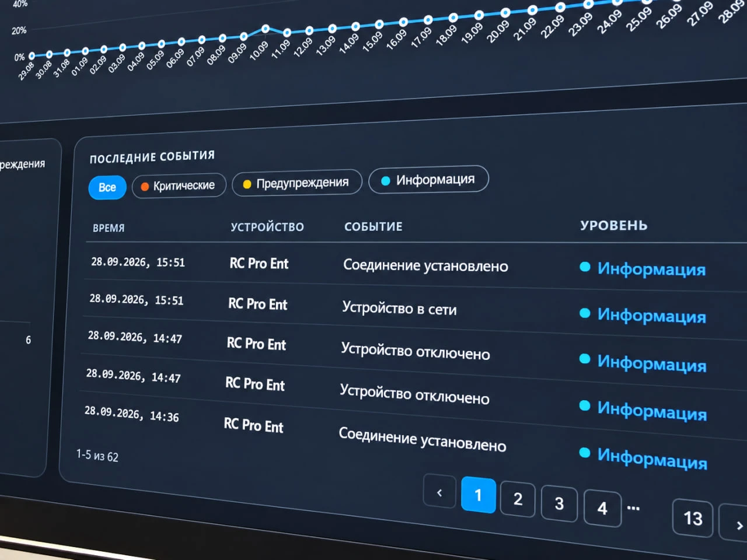Select the 'Устройство в сети' event text
The width and height of the screenshot is (747, 560).
(399, 308)
